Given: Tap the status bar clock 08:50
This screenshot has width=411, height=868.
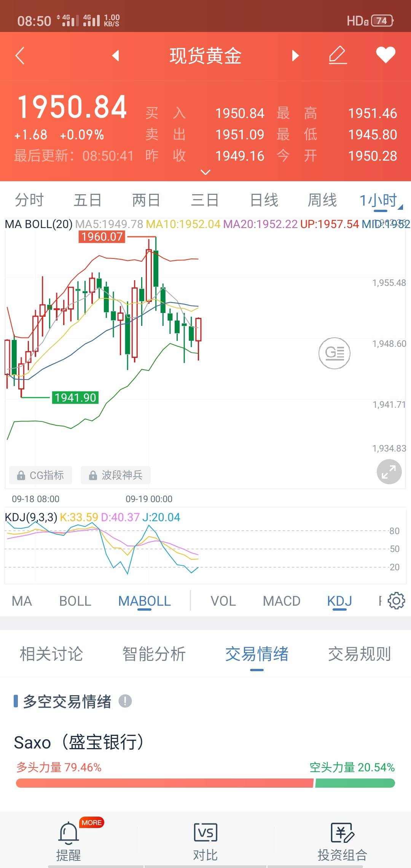Looking at the screenshot, I should point(34,21).
